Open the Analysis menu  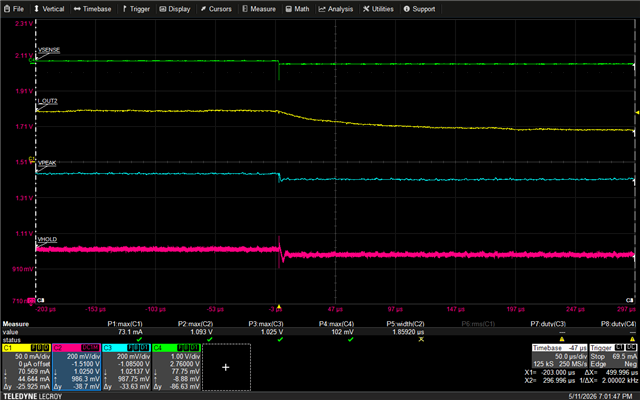pos(336,9)
